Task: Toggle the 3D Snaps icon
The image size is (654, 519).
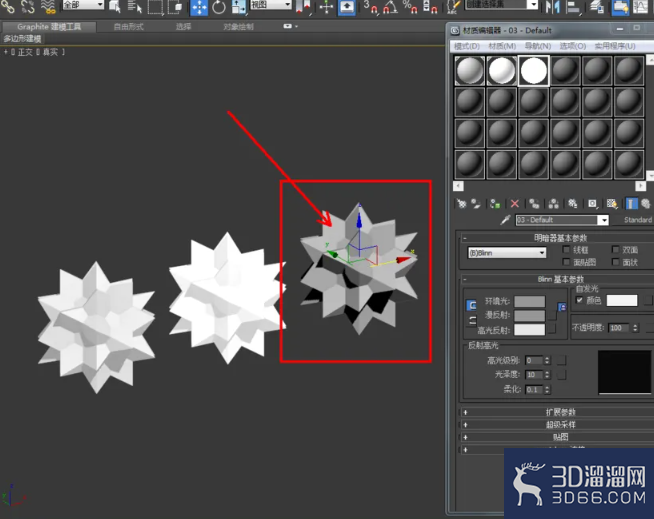Action: [x=370, y=8]
